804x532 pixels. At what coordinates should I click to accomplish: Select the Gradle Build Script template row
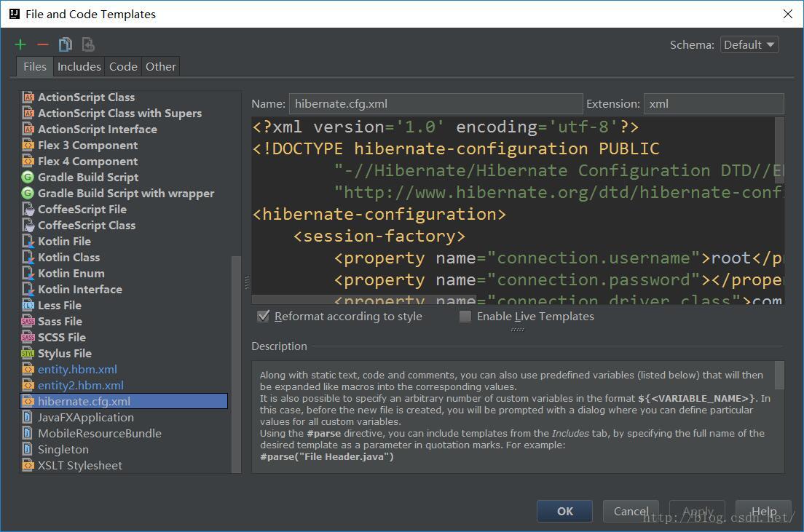click(124, 177)
